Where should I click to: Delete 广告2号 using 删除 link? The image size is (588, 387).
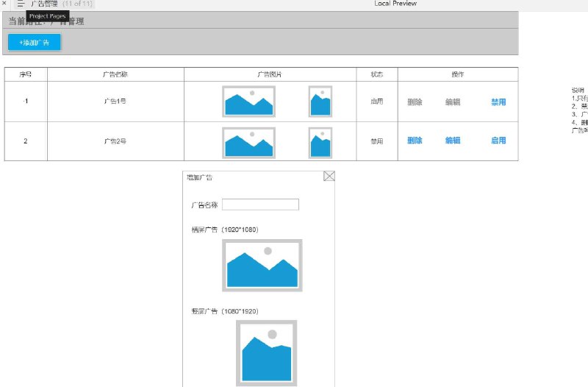[415, 141]
